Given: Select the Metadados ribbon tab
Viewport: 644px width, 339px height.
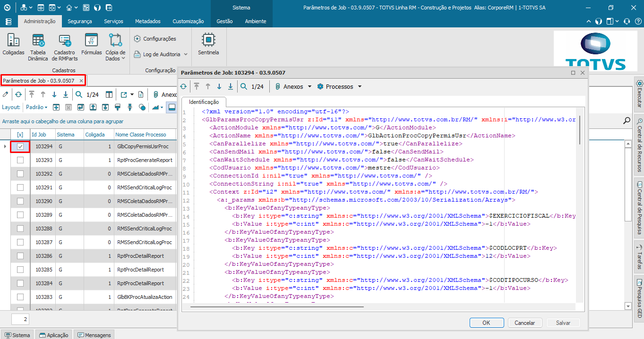Looking at the screenshot, I should [148, 21].
